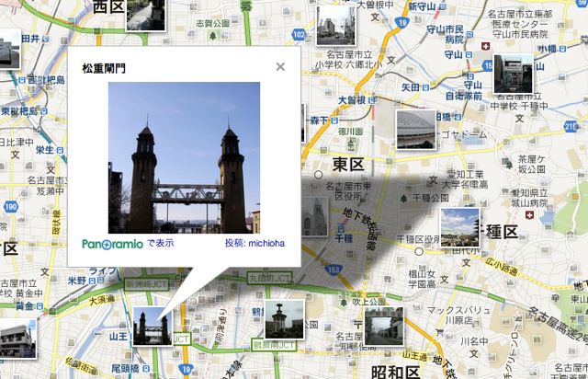Click the 守山自衛隊前 station label
The height and width of the screenshot is (379, 588).
pyautogui.click(x=464, y=90)
